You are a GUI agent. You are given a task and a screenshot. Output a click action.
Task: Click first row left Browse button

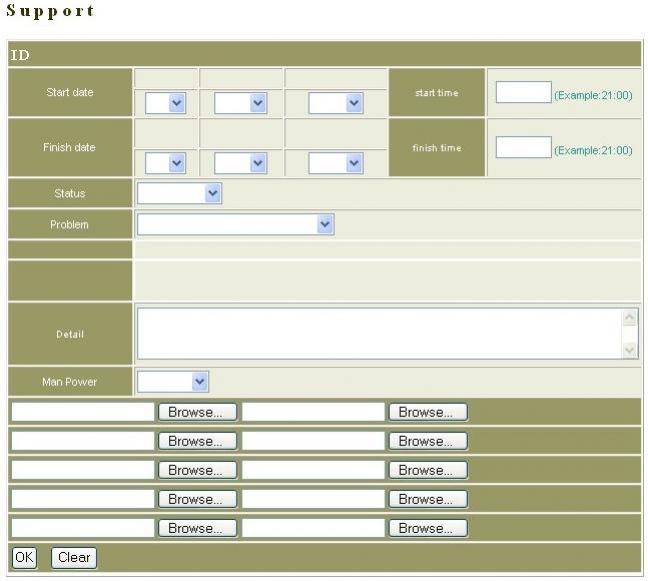pos(198,412)
